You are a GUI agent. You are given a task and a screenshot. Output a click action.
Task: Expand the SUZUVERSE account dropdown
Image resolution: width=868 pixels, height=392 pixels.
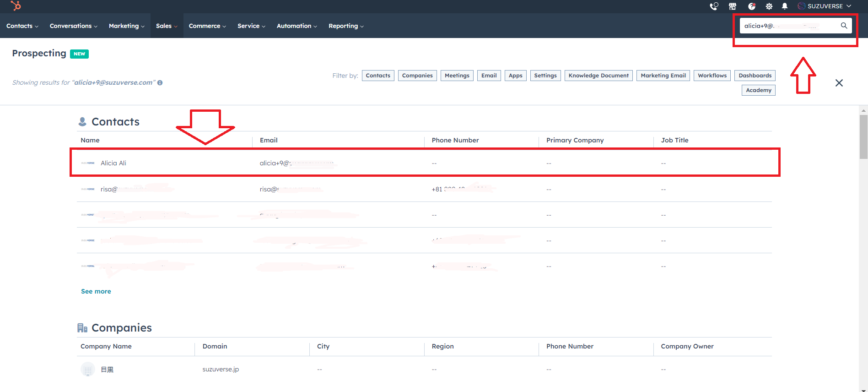point(825,6)
